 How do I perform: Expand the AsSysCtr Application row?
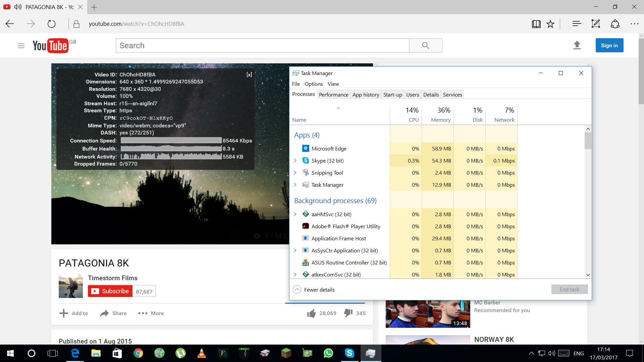[x=295, y=250]
